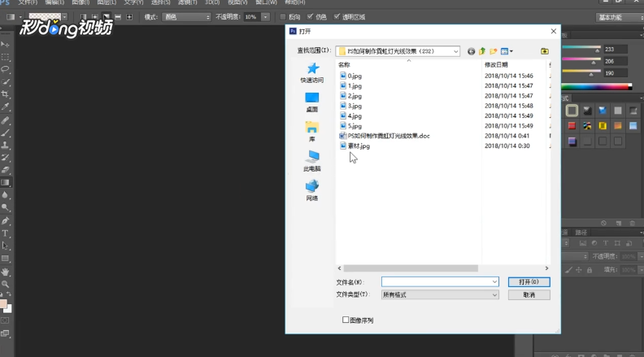
Task: Expand the 查找范围 folder location dropdown
Action: 455,51
